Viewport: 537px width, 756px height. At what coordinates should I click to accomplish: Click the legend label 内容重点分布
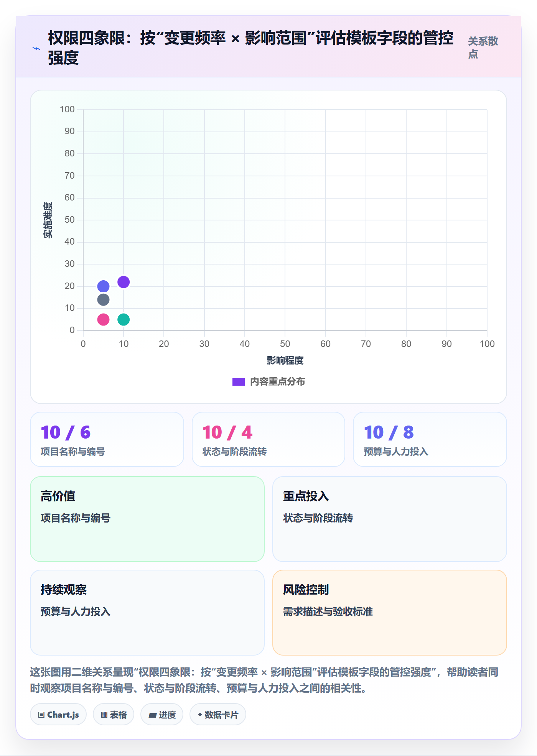pos(278,382)
